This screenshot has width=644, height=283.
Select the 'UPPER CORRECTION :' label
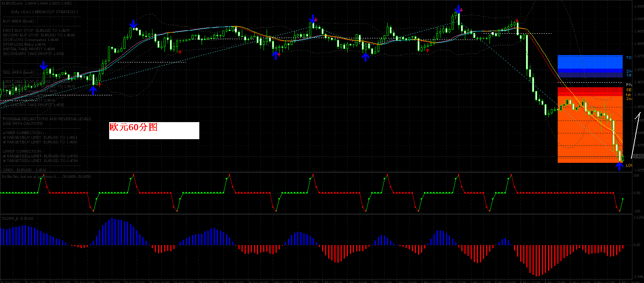tap(23, 152)
